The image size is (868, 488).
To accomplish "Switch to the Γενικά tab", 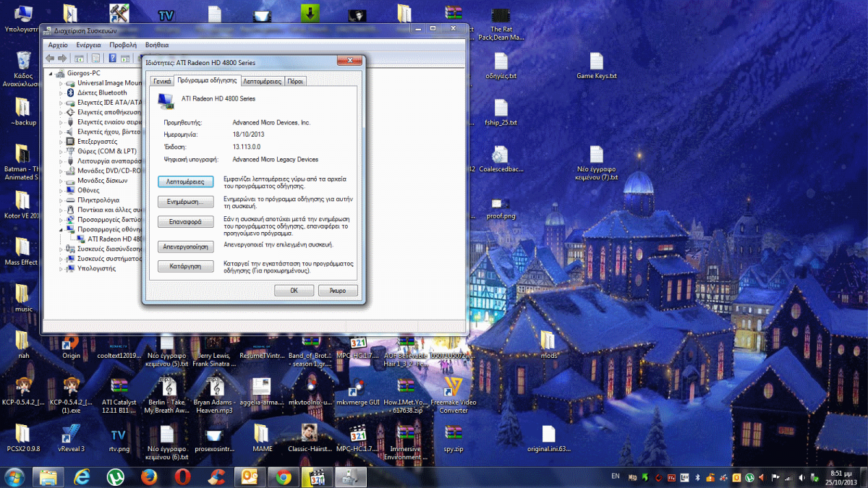I will pyautogui.click(x=162, y=82).
